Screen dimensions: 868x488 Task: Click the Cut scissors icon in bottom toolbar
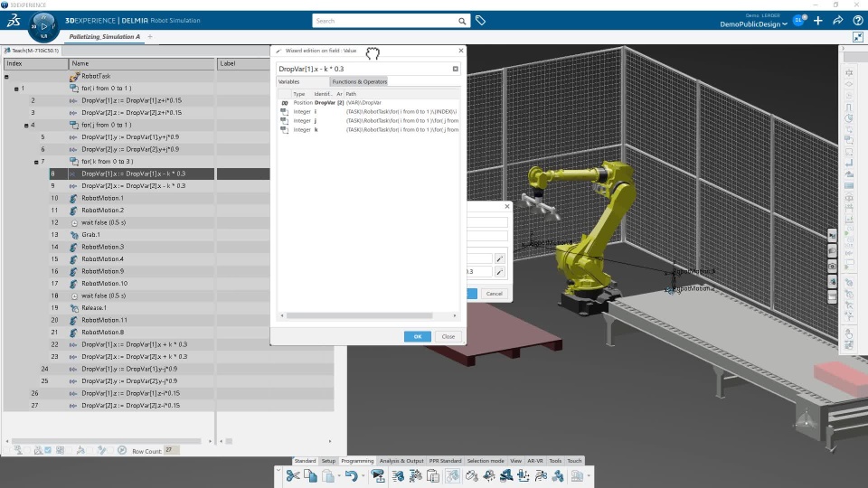coord(293,475)
